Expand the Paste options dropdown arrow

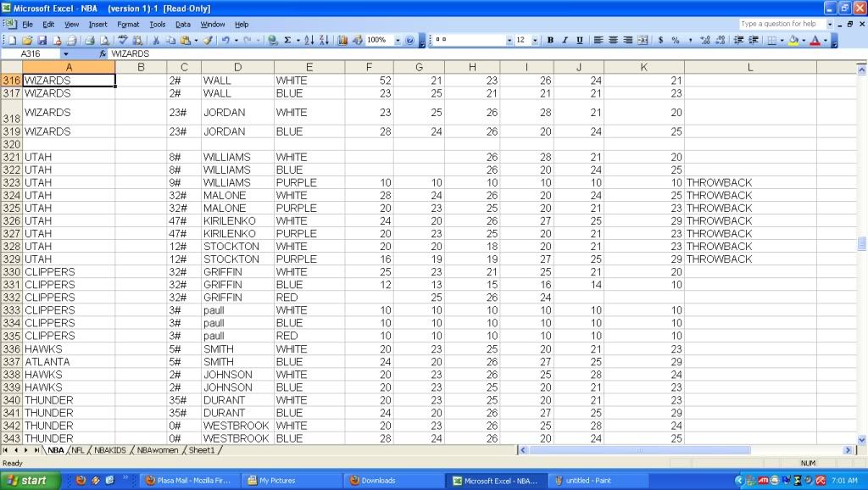(x=196, y=40)
